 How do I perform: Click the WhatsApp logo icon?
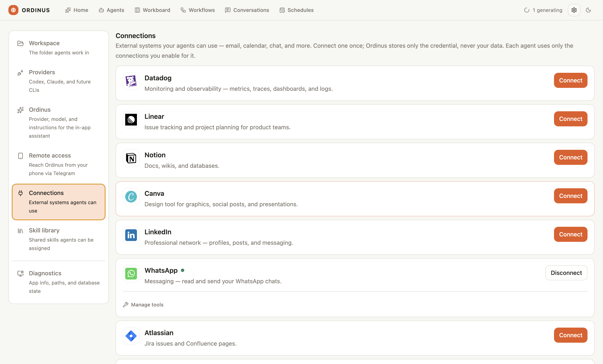131,274
